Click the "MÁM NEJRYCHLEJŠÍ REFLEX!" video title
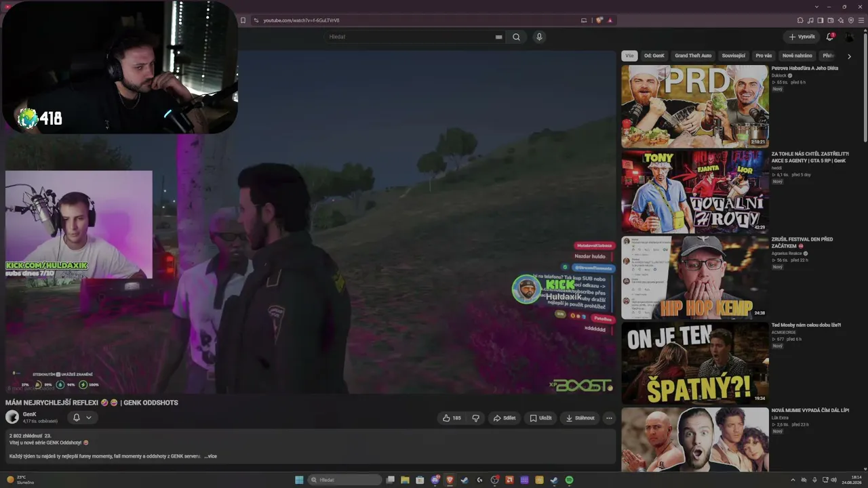Screen dimensions: 868x488 click(x=92, y=403)
